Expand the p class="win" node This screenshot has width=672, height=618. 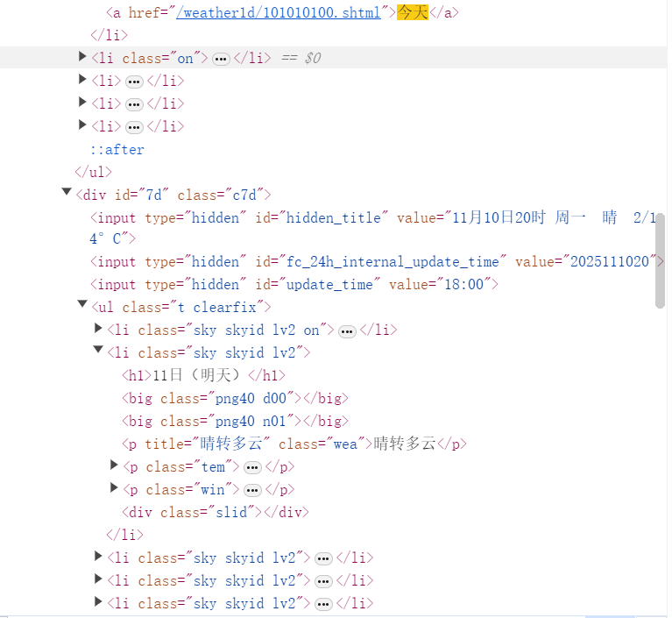tap(114, 487)
